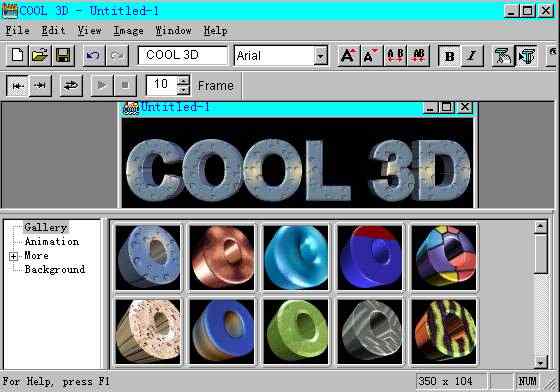Viewport: 560px width, 392px height.
Task: Click the Untitled-1 document title bar
Action: tap(298, 108)
